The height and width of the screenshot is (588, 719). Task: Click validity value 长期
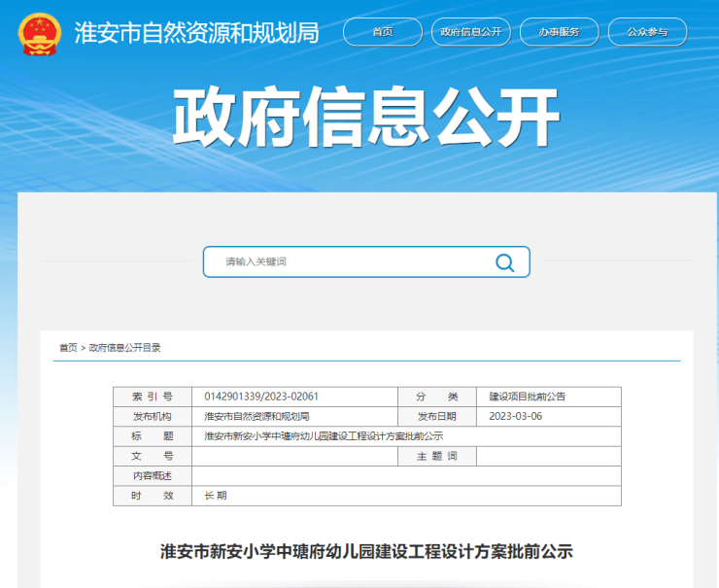(216, 496)
